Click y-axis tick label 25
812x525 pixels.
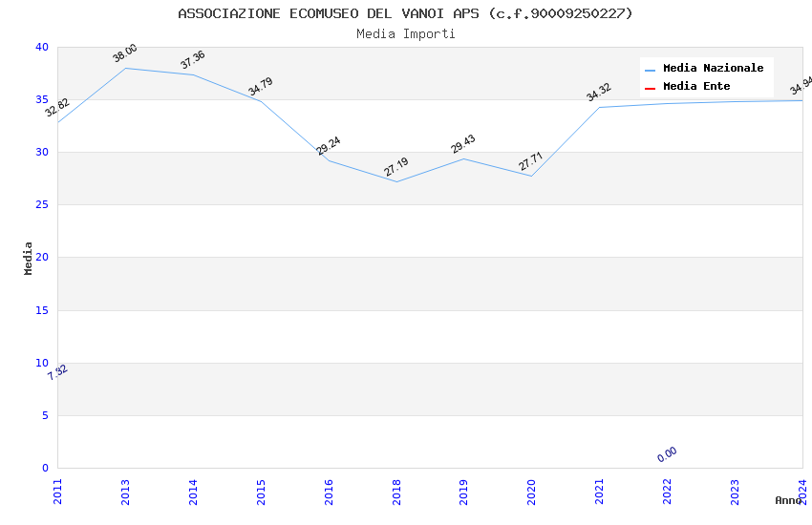click(x=42, y=205)
